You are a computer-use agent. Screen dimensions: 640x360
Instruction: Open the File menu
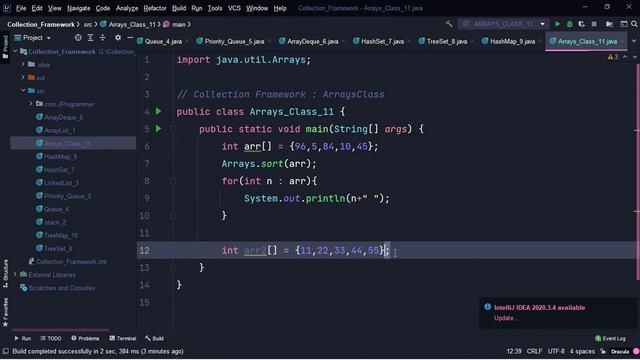pyautogui.click(x=21, y=8)
